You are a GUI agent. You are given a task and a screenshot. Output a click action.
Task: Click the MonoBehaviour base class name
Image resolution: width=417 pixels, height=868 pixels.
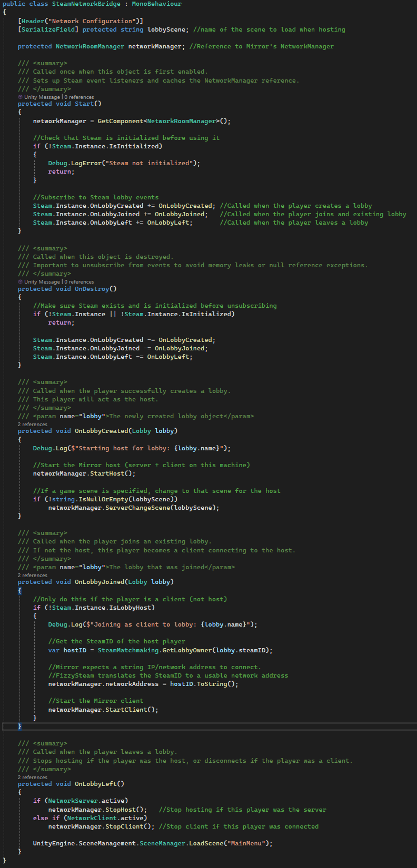[x=156, y=4]
